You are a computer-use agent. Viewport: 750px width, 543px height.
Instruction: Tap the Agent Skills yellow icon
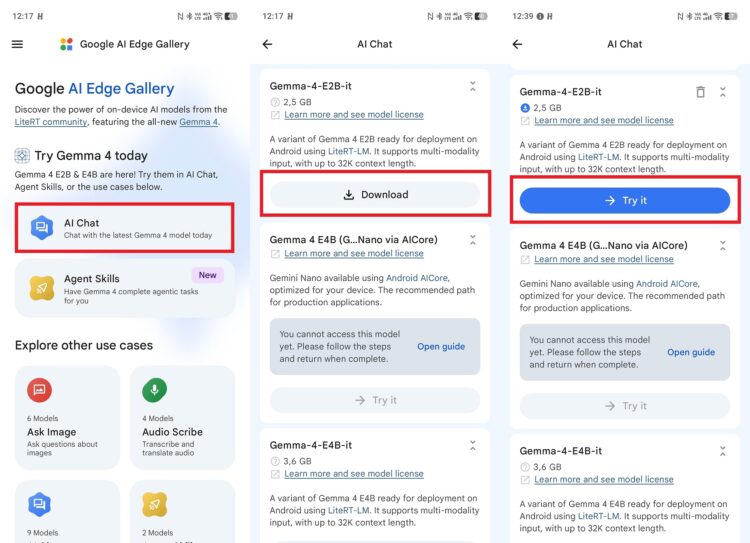pos(42,288)
